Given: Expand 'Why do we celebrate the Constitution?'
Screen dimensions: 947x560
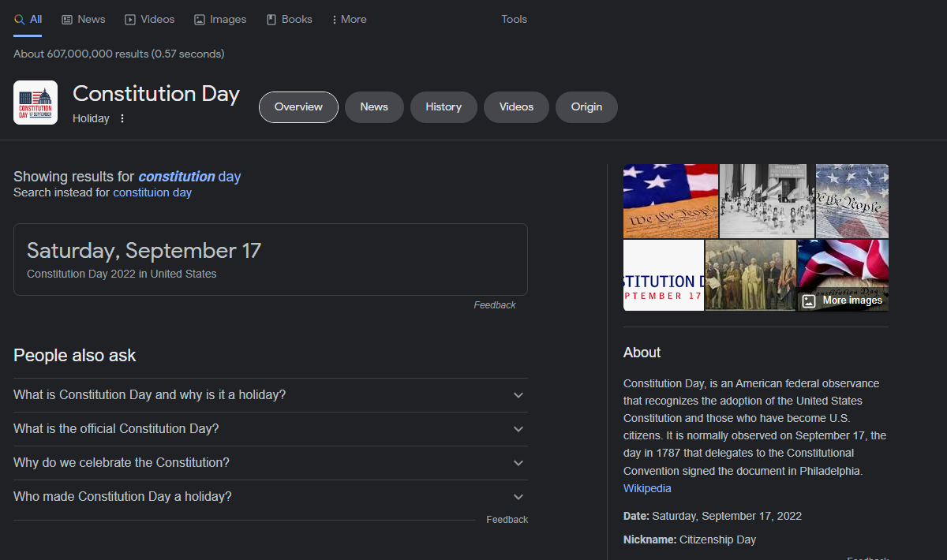Looking at the screenshot, I should 271,463.
